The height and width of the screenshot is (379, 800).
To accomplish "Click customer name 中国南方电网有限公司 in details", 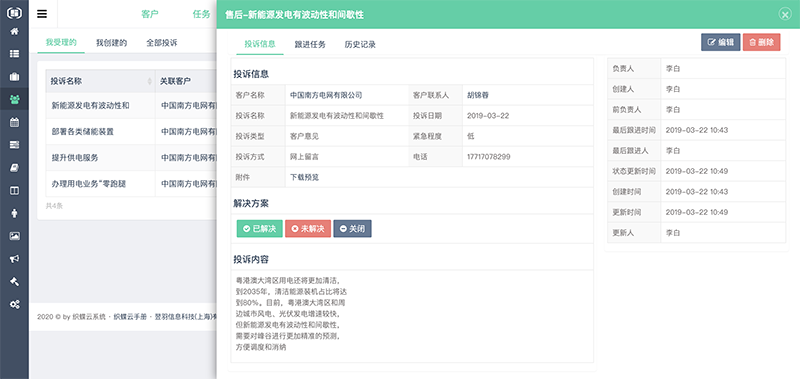I will click(x=326, y=95).
